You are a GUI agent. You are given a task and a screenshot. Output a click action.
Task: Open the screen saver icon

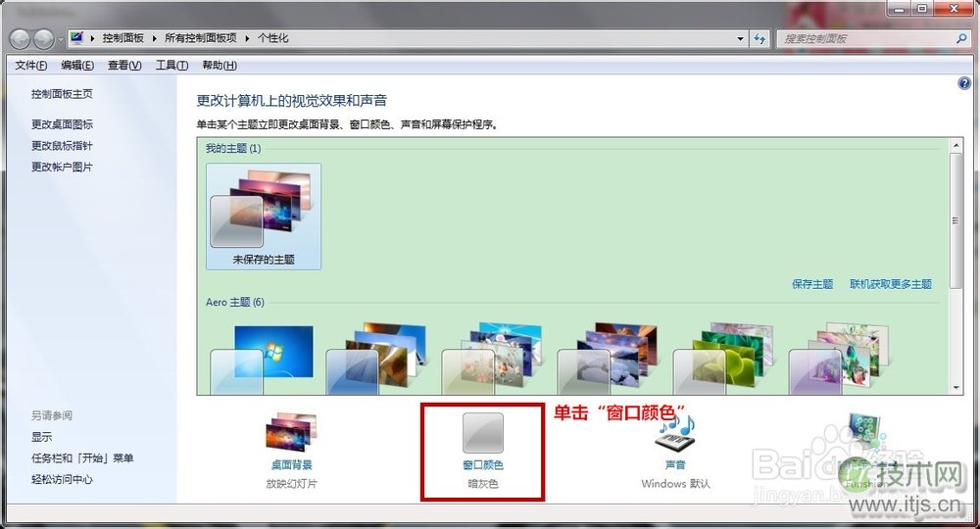point(865,432)
